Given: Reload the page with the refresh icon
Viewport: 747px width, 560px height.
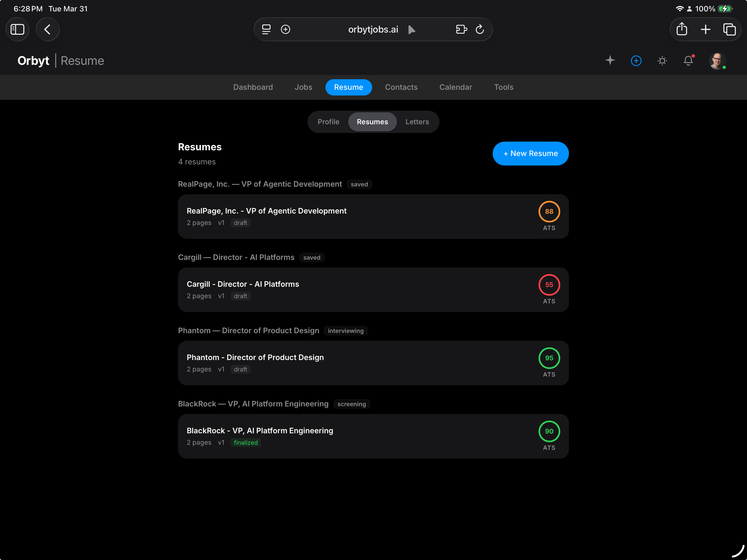Looking at the screenshot, I should click(480, 29).
